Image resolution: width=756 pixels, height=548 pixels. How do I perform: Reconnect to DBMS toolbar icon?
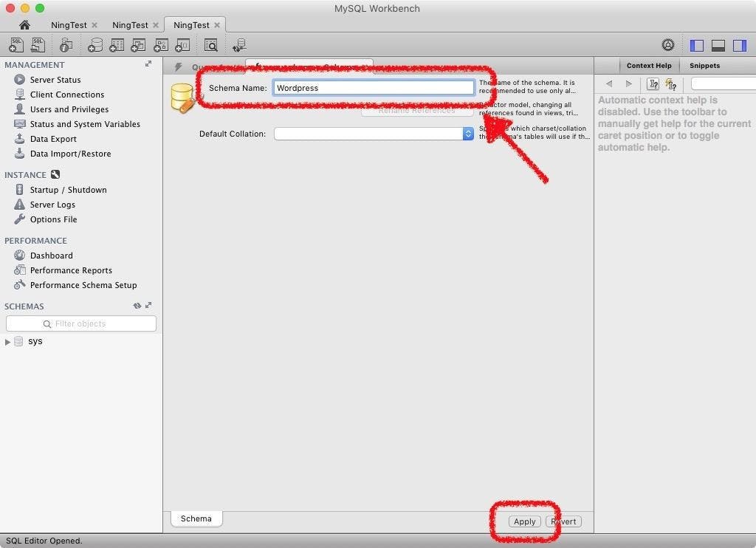click(x=239, y=45)
